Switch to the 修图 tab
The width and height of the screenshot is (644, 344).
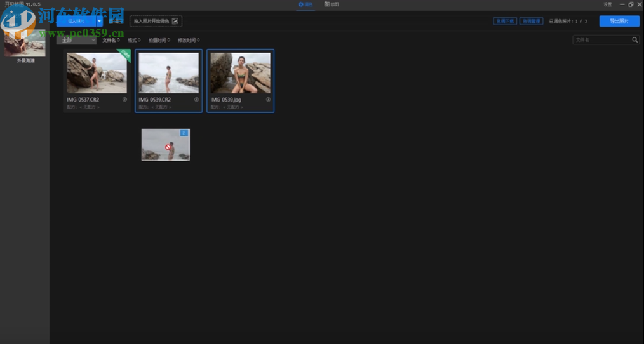pos(332,4)
